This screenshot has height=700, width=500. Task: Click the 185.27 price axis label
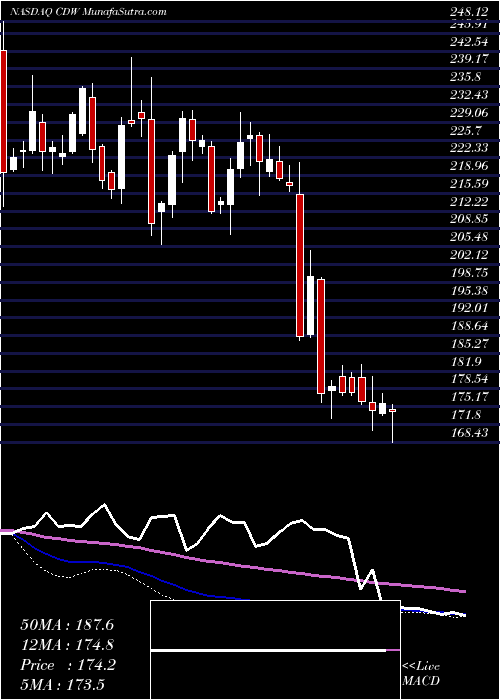click(468, 344)
